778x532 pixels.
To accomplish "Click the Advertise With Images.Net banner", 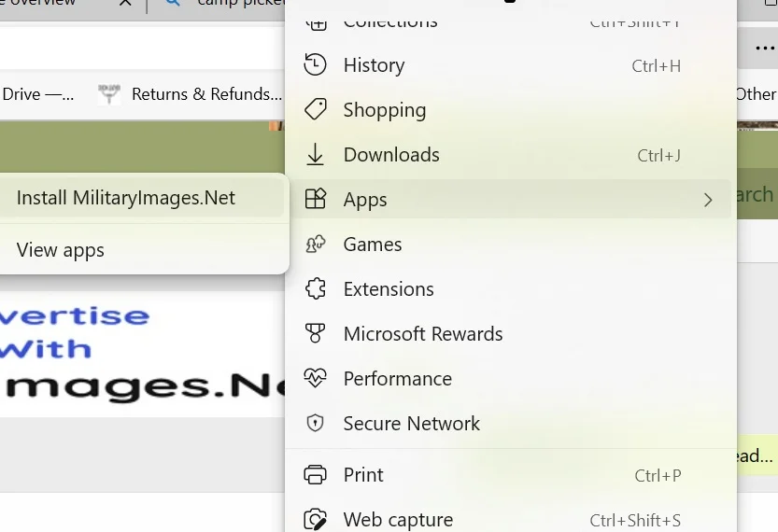I will tap(142, 353).
